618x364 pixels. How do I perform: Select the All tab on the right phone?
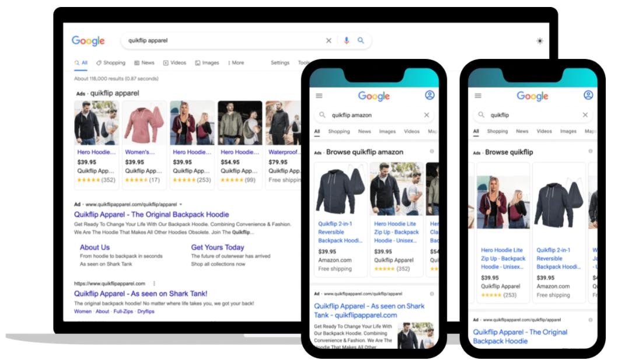pos(476,131)
